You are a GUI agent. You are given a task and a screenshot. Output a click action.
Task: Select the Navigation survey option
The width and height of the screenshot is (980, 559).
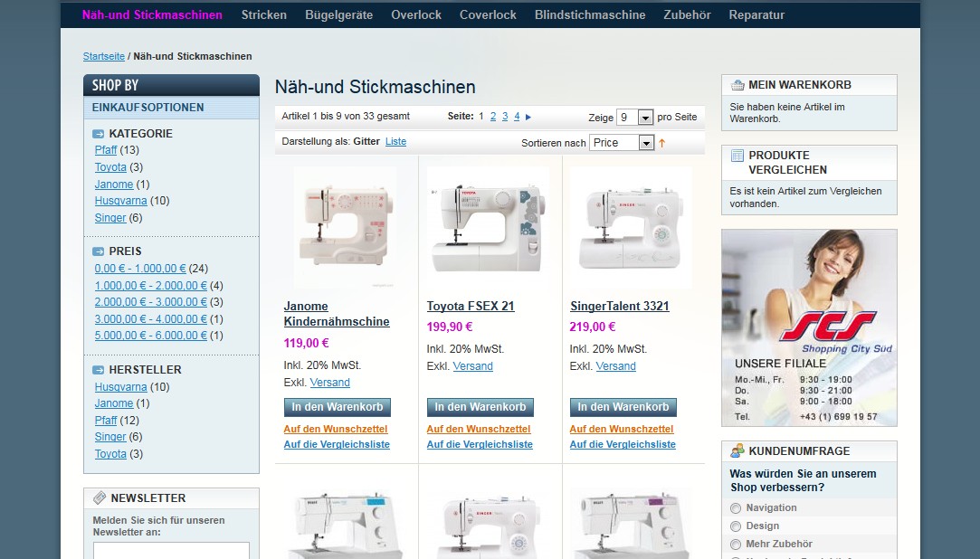click(736, 508)
